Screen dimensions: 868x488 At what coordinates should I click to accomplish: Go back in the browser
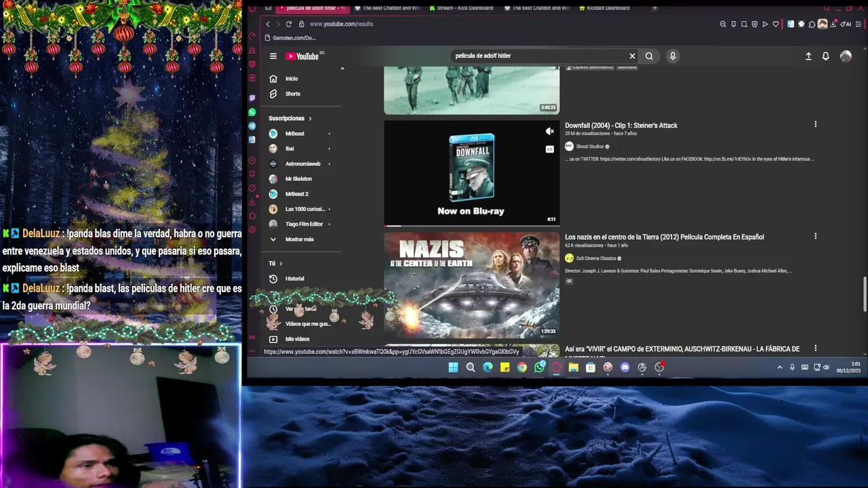pyautogui.click(x=267, y=24)
